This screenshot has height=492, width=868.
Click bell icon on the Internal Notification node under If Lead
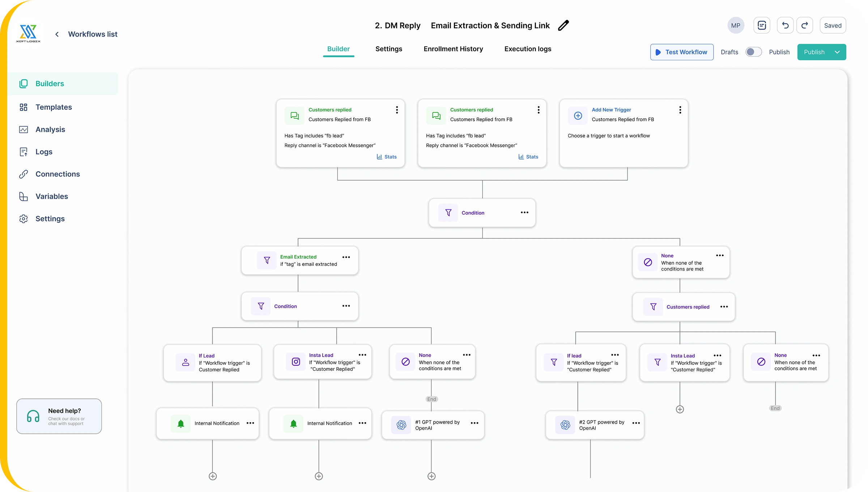click(x=181, y=423)
